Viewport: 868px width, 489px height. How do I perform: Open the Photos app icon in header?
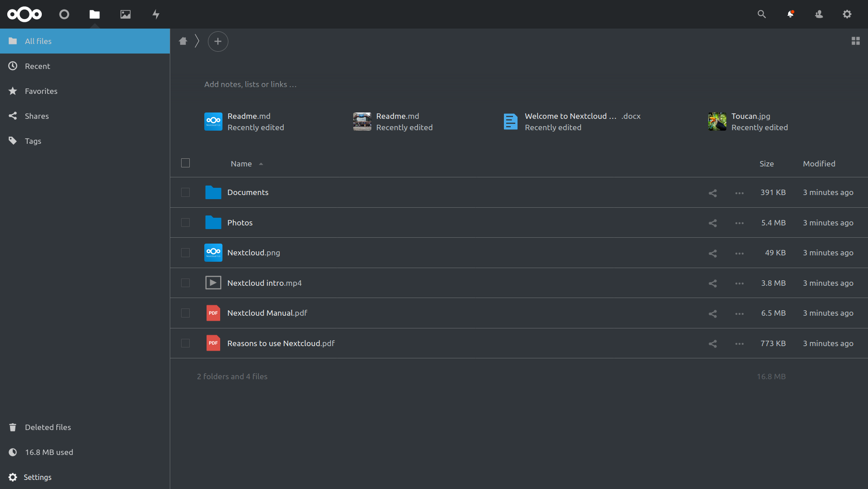pyautogui.click(x=125, y=14)
